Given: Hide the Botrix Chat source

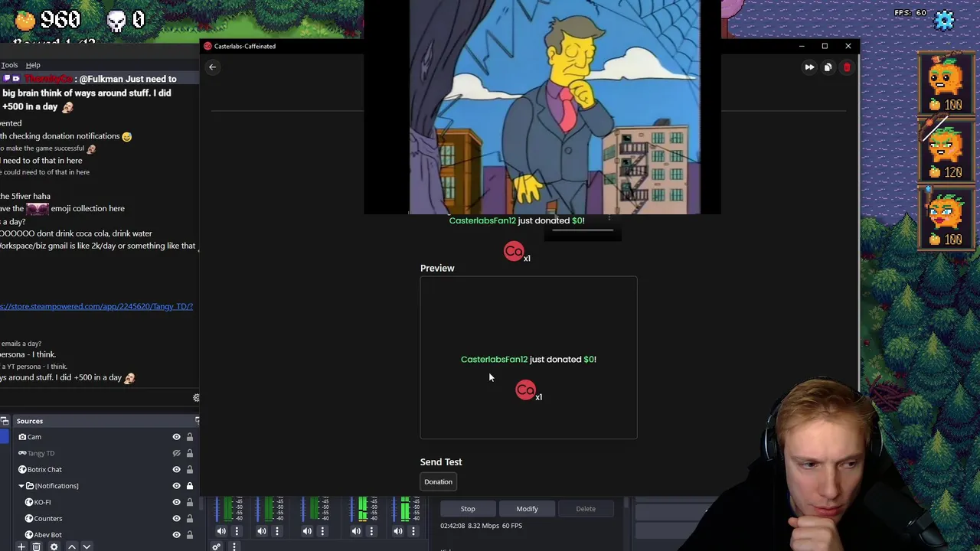Looking at the screenshot, I should [176, 470].
